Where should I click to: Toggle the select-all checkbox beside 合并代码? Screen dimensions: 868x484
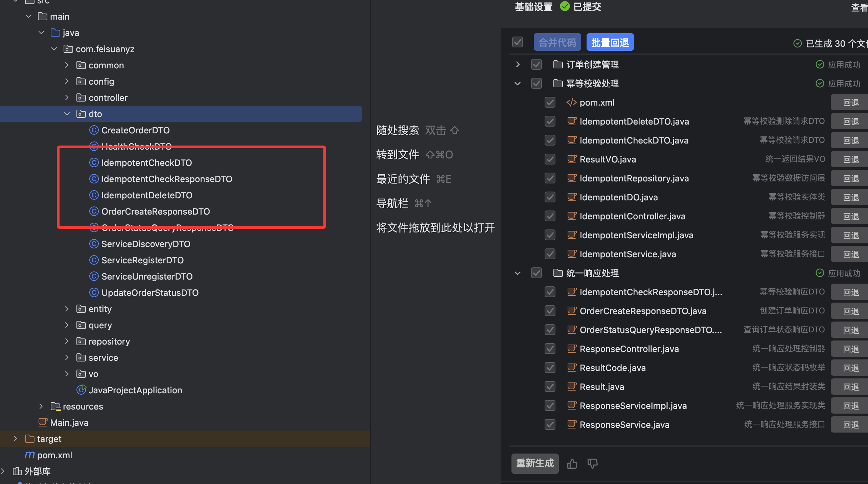tap(518, 42)
